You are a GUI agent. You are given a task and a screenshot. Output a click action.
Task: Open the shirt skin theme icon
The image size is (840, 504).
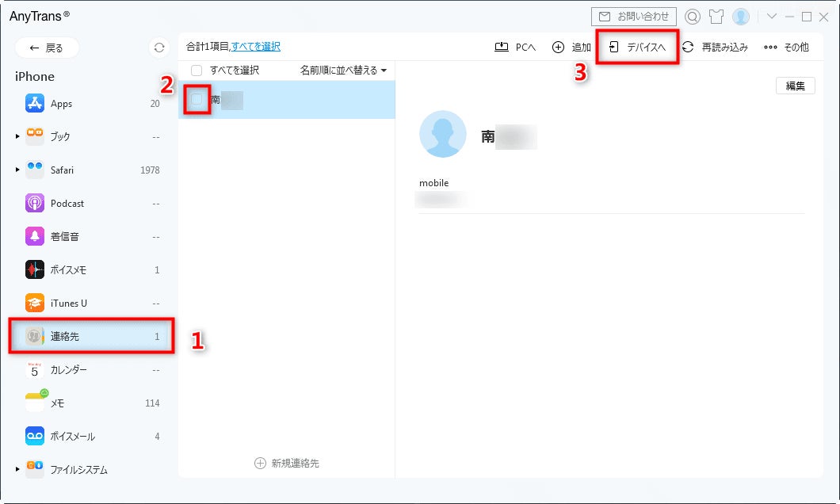coord(716,17)
